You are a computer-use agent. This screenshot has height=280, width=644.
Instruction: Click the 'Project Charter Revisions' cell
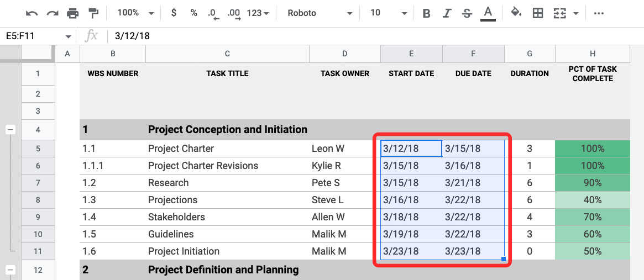pyautogui.click(x=227, y=166)
